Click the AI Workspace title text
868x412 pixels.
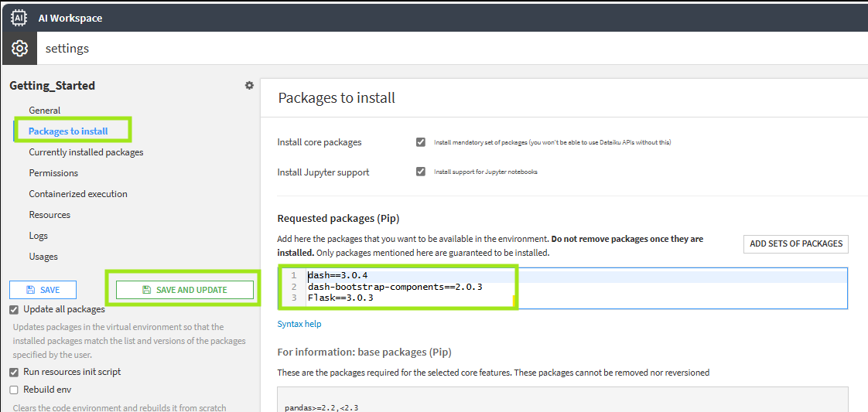70,19
